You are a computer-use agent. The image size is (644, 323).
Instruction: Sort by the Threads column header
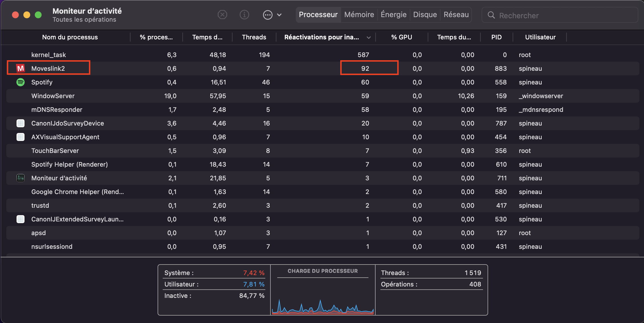[254, 37]
